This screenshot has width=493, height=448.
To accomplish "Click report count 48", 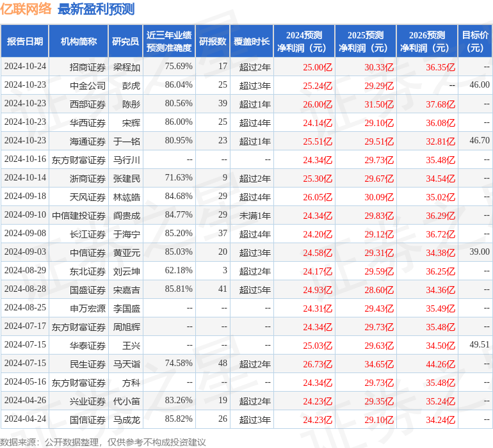I will click(223, 363).
